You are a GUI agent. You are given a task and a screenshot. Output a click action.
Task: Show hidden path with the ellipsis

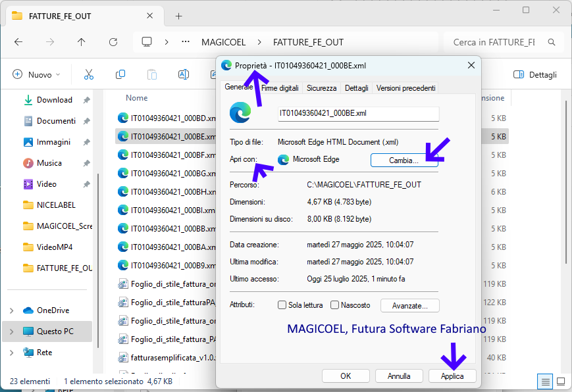click(186, 42)
